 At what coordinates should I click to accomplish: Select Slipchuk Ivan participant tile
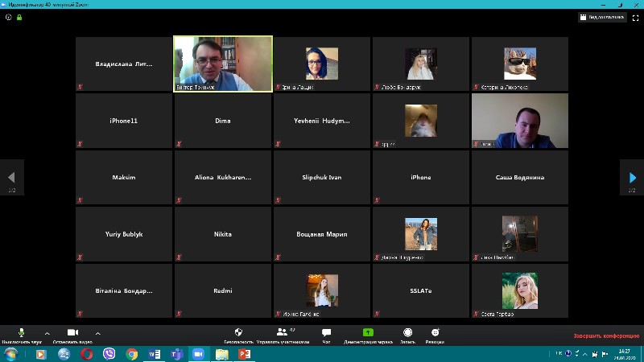[x=322, y=177]
